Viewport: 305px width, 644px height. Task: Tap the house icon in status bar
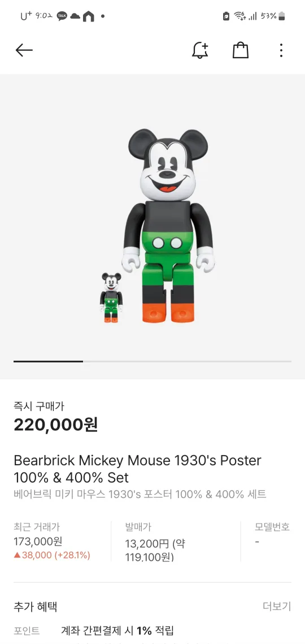88,16
